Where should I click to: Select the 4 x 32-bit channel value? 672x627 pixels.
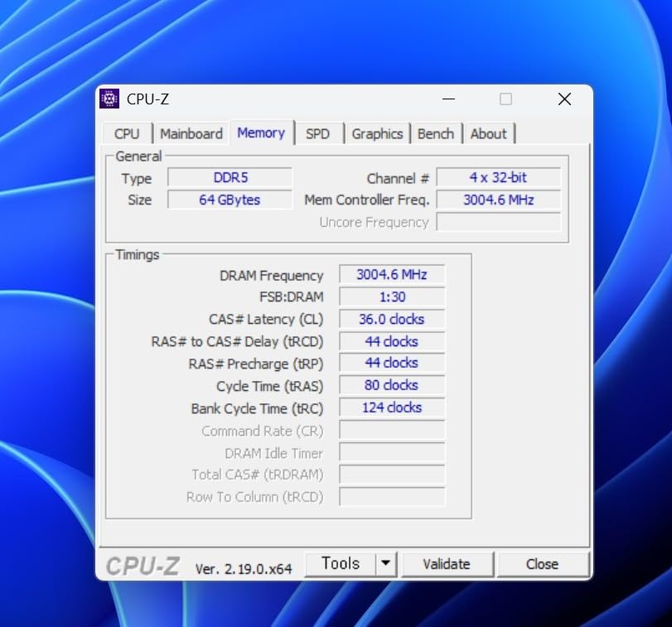point(499,177)
